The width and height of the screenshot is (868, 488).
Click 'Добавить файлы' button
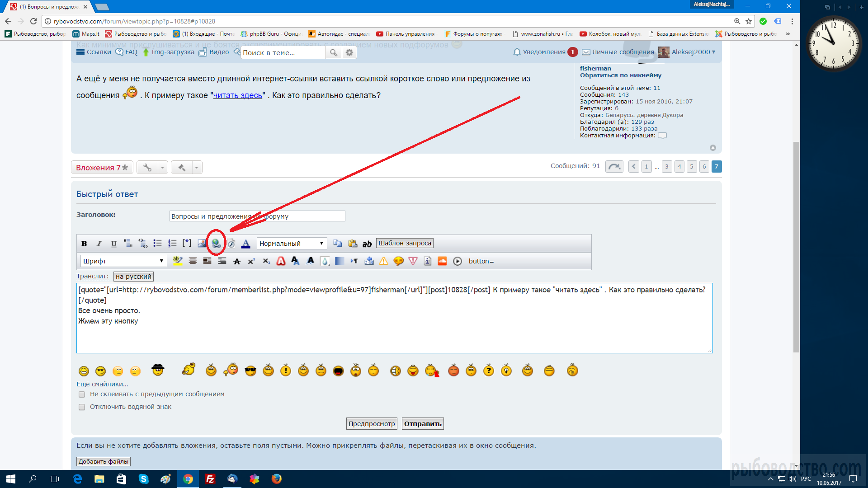click(x=104, y=461)
